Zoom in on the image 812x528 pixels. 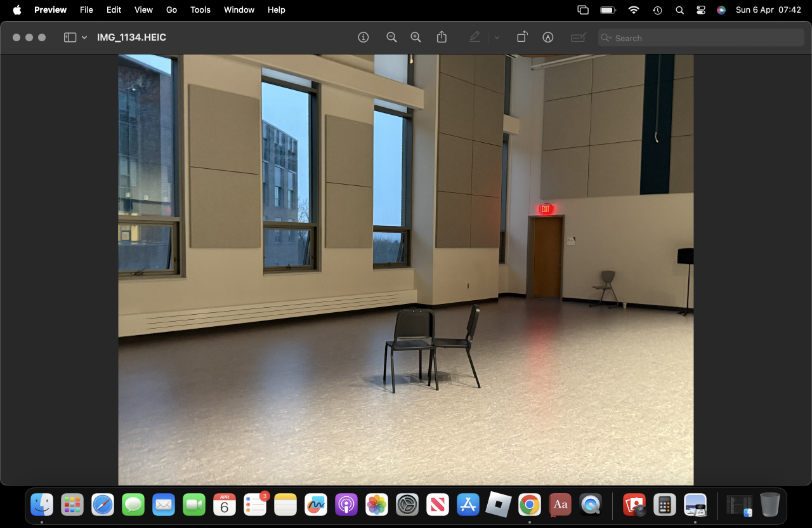(x=416, y=37)
